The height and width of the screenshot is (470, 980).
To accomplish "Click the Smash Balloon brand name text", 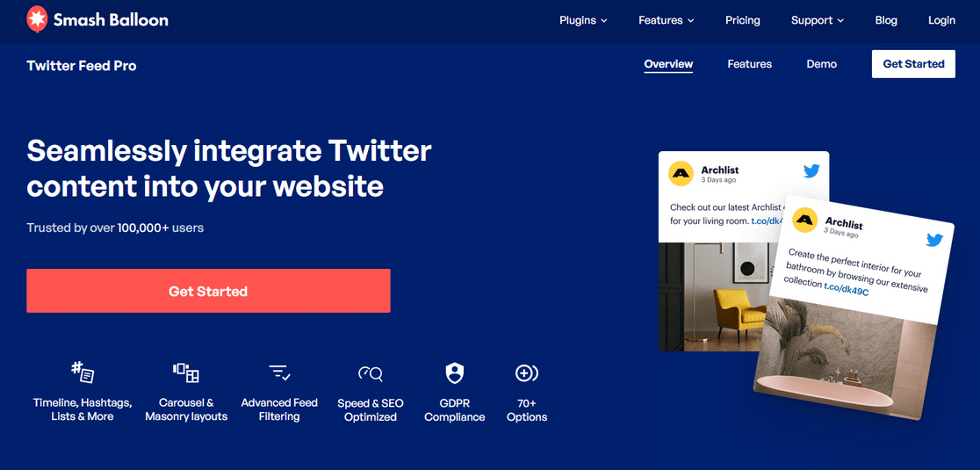I will tap(111, 20).
